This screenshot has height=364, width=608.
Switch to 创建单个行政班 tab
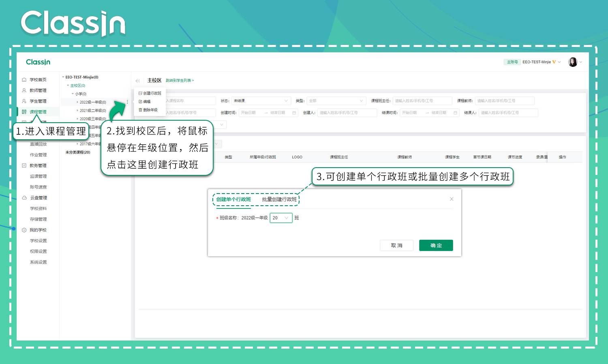pyautogui.click(x=233, y=199)
